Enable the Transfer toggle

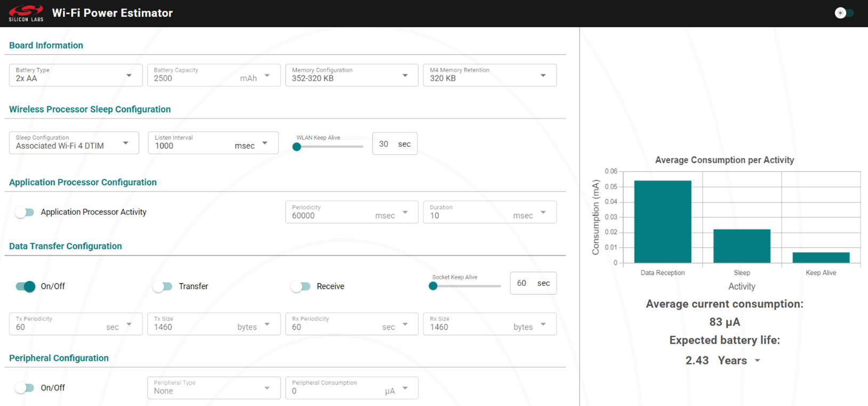click(163, 286)
